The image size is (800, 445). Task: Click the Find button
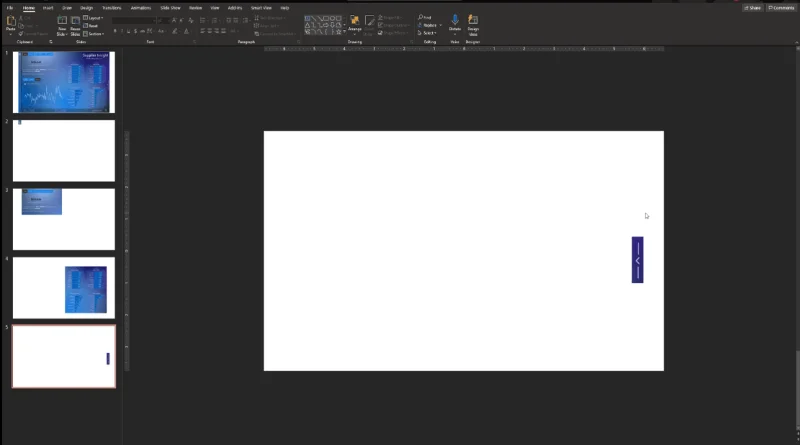(x=424, y=17)
